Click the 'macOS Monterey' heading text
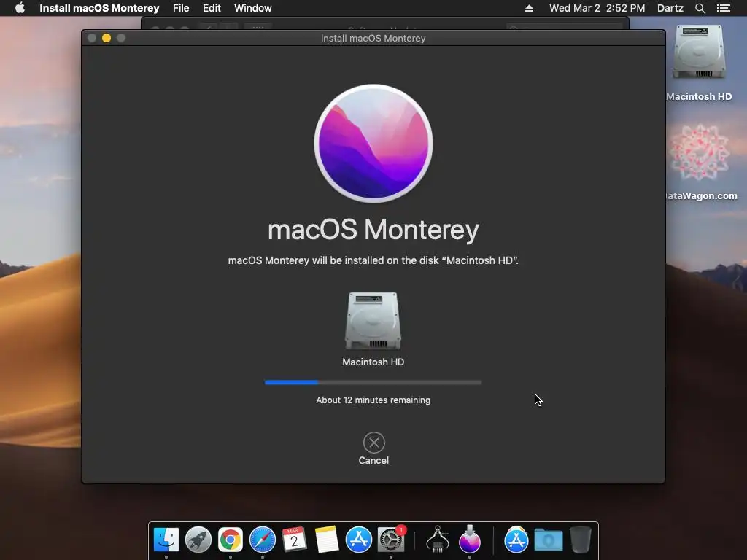Image resolution: width=747 pixels, height=560 pixels. coord(373,230)
